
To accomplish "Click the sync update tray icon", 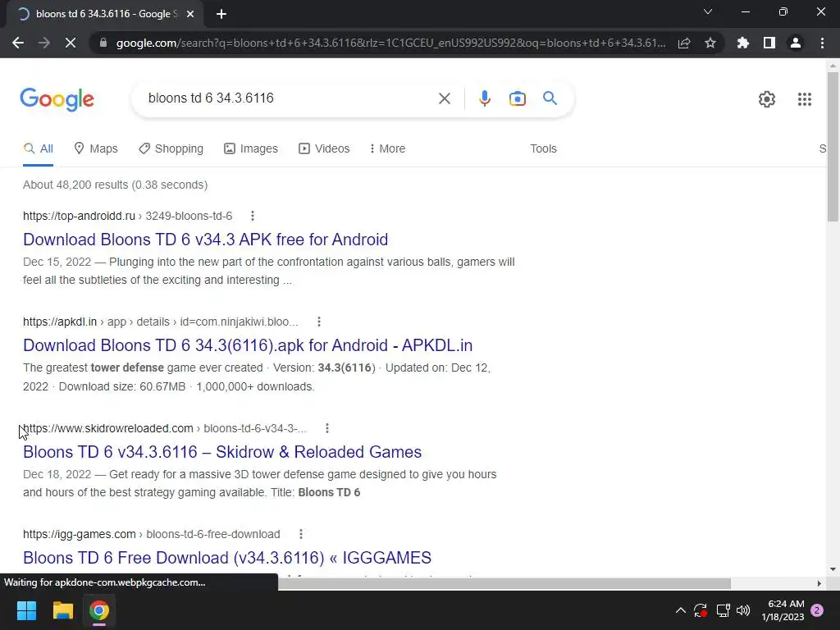I will (701, 610).
